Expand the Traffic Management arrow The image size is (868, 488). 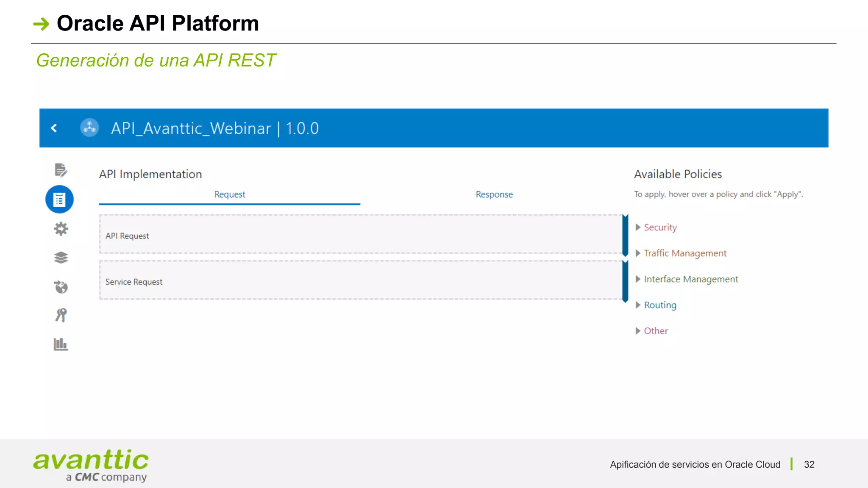click(x=638, y=253)
